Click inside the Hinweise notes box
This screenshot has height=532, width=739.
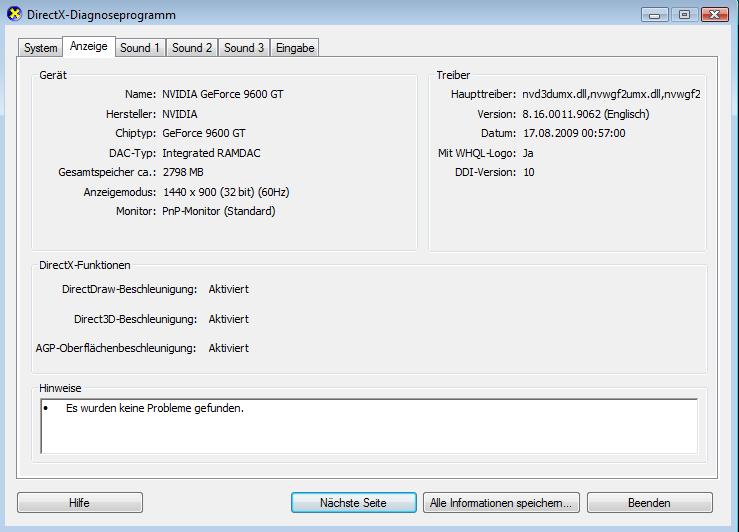coord(369,426)
